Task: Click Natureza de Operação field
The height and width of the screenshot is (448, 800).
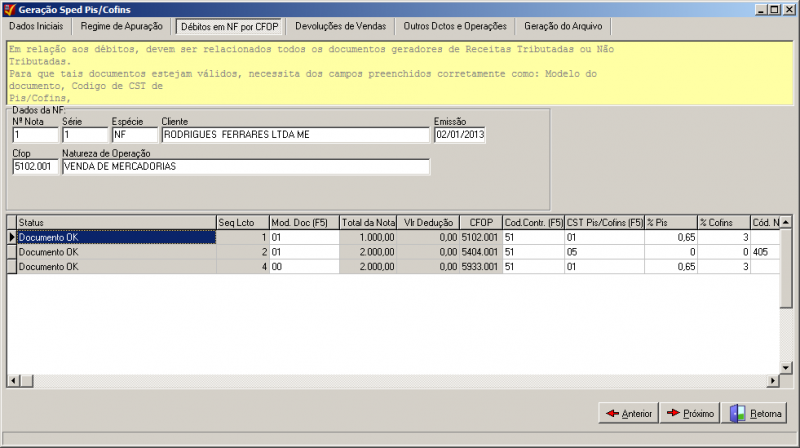Action: [246, 166]
